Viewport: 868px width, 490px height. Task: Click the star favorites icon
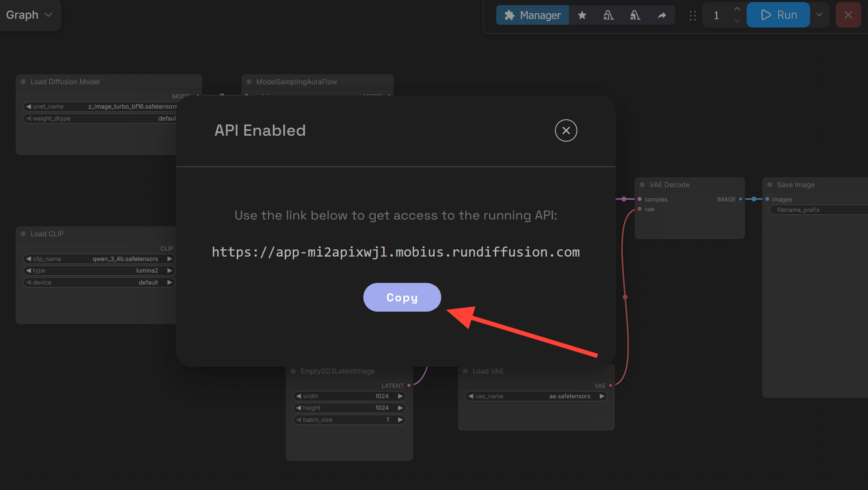click(582, 15)
